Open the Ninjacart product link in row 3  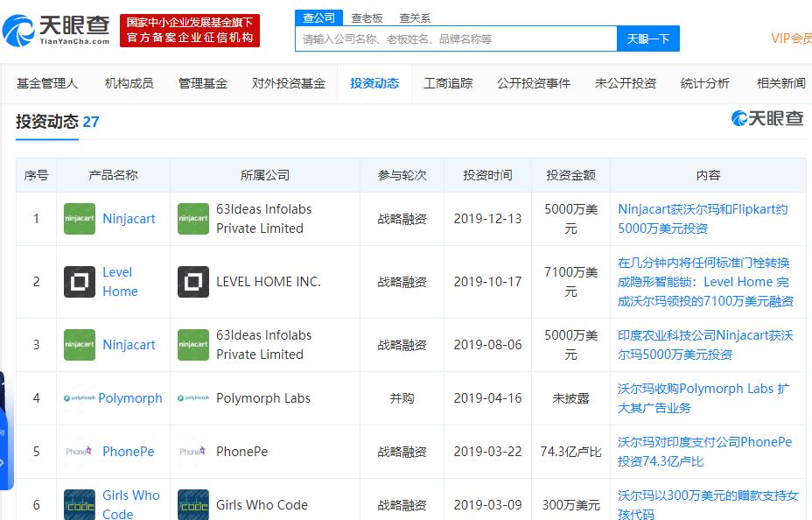(x=129, y=345)
